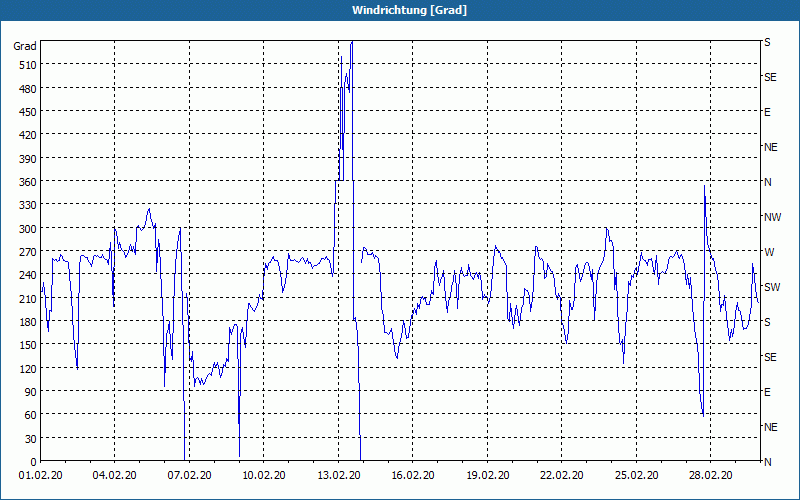The height and width of the screenshot is (500, 800).
Task: Click the 270 value on the Grad axis
Action: [28, 252]
